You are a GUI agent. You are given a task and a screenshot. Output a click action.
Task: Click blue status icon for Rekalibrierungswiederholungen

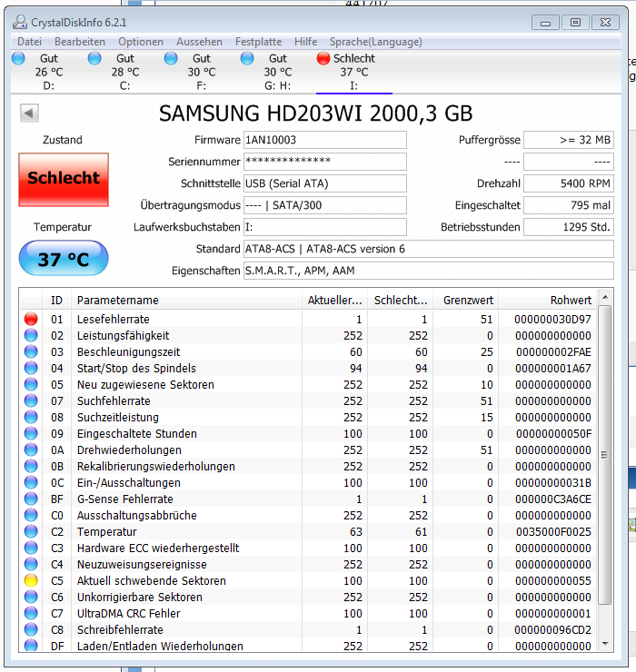click(31, 466)
